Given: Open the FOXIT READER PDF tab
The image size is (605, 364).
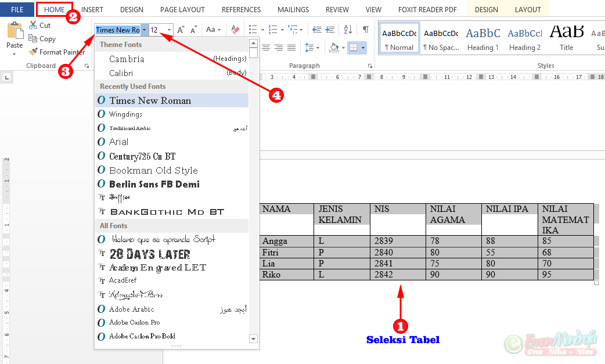Looking at the screenshot, I should [427, 10].
